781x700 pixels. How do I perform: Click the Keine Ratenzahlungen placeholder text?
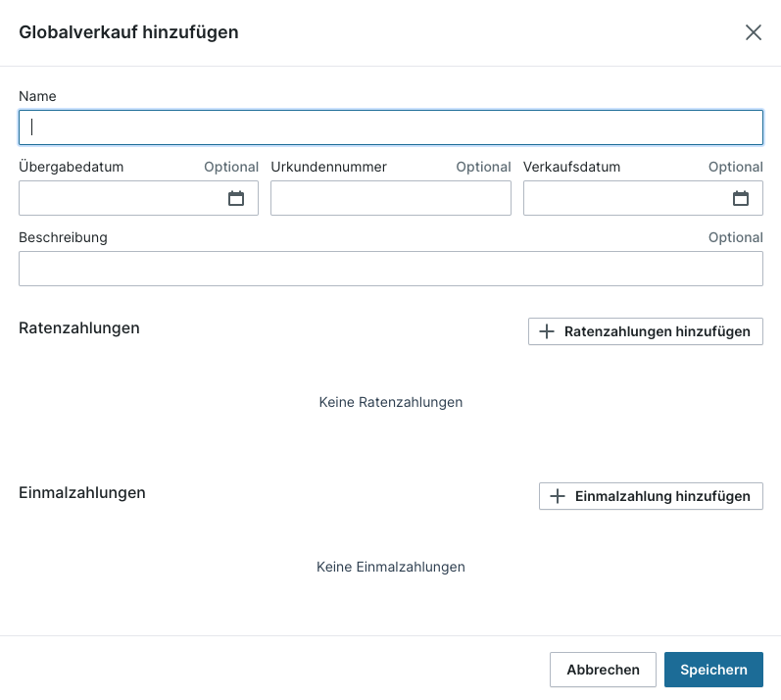click(390, 402)
